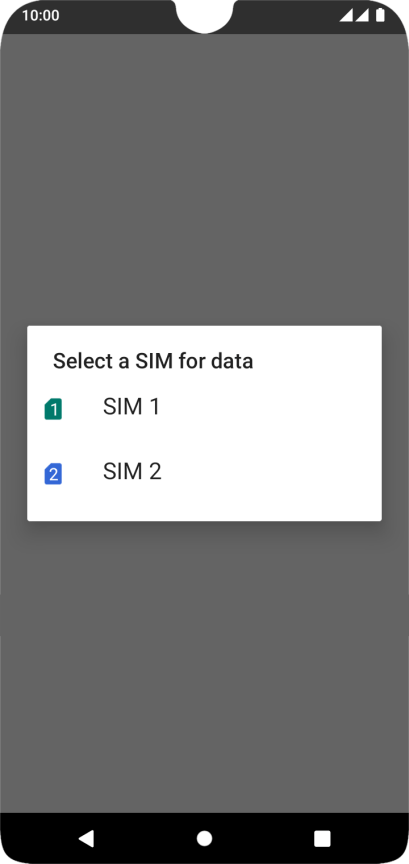
Task: Click the 10:00 clock in status bar
Action: point(41,15)
